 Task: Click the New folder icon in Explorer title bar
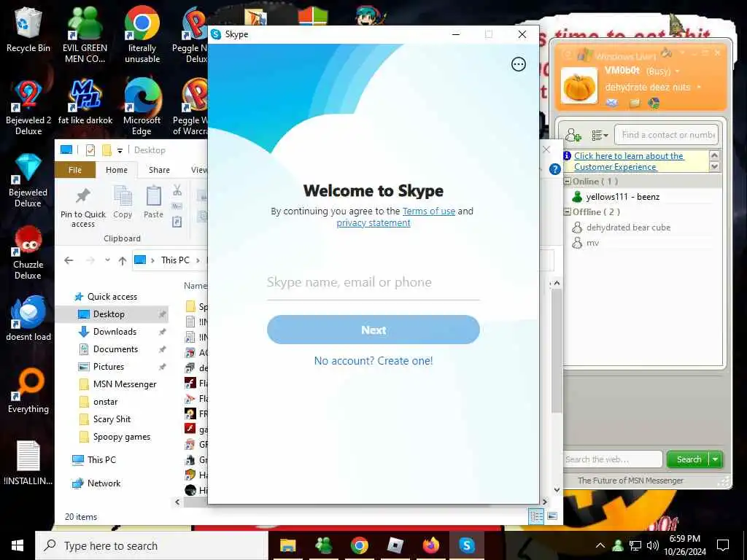pyautogui.click(x=107, y=150)
